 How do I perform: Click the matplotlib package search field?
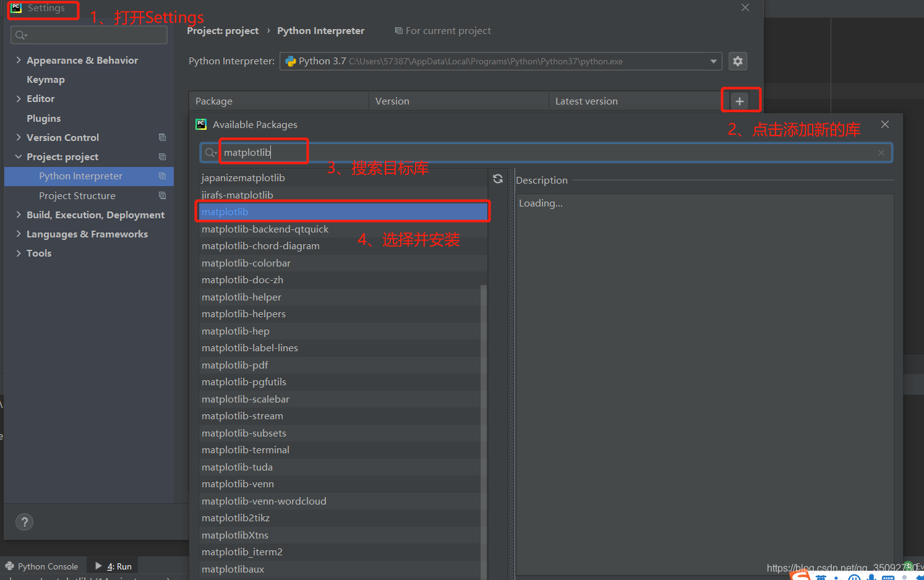coord(546,153)
